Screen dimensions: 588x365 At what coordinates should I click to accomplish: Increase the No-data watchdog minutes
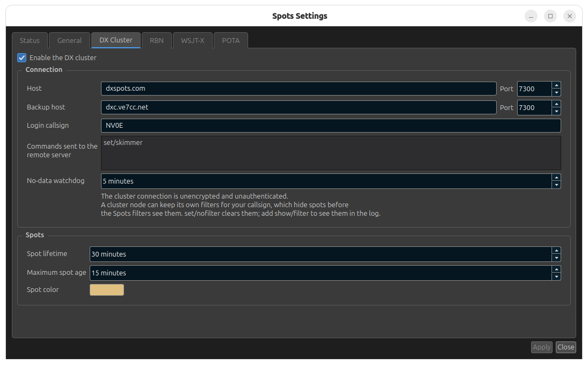tap(556, 177)
